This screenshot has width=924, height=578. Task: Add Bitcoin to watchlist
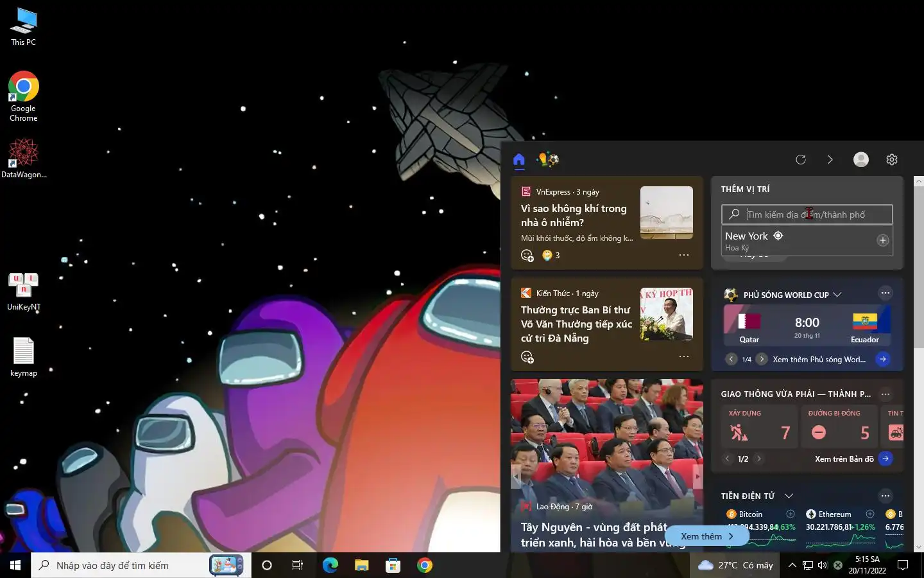click(x=791, y=514)
